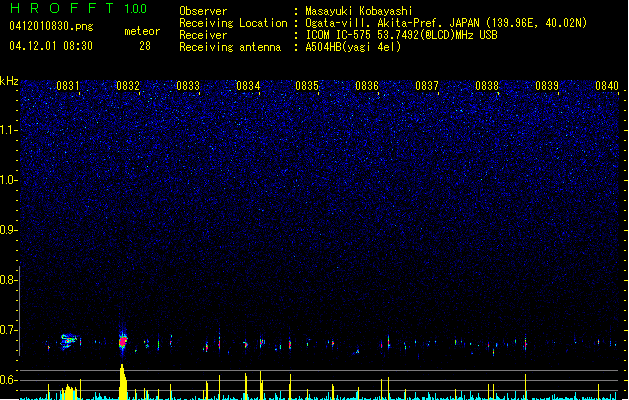The height and width of the screenshot is (400, 629).
Task: Click the HROFFT 1.0.0 title text
Action: pyautogui.click(x=79, y=8)
